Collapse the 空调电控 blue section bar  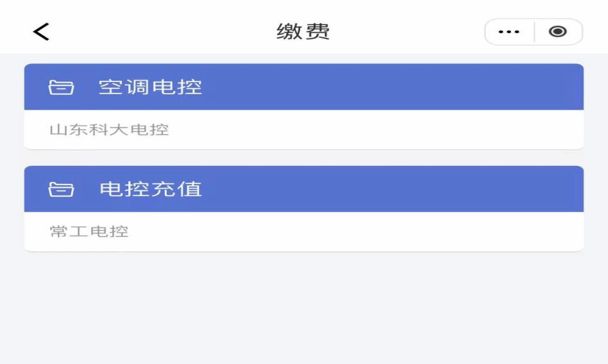pos(303,87)
